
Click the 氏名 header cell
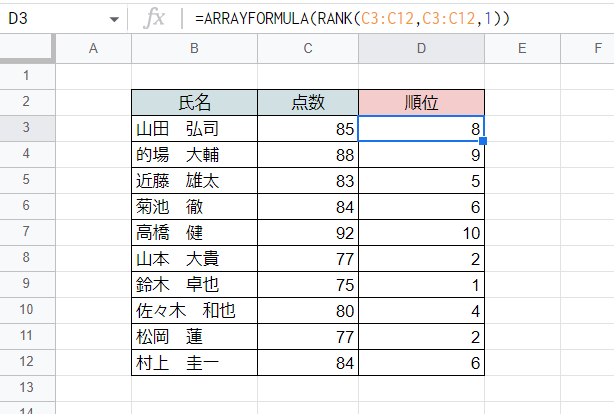[194, 103]
